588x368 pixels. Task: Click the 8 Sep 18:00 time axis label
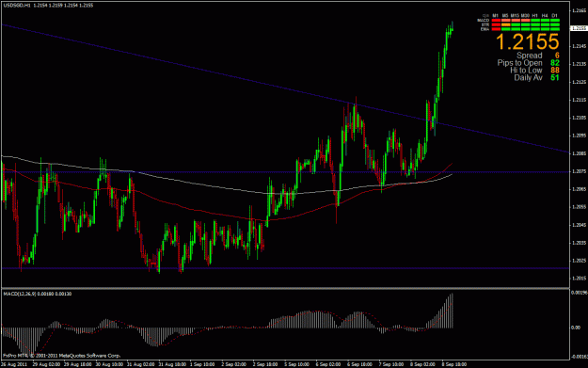coord(454,364)
